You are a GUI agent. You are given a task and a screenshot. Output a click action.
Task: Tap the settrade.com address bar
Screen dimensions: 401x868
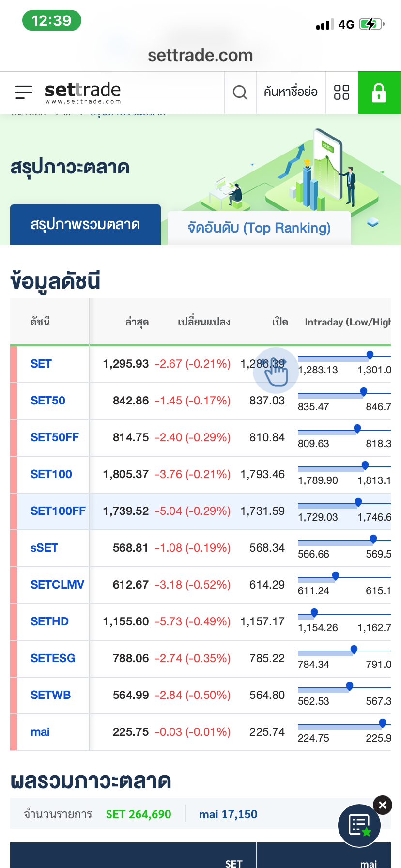pos(200,55)
